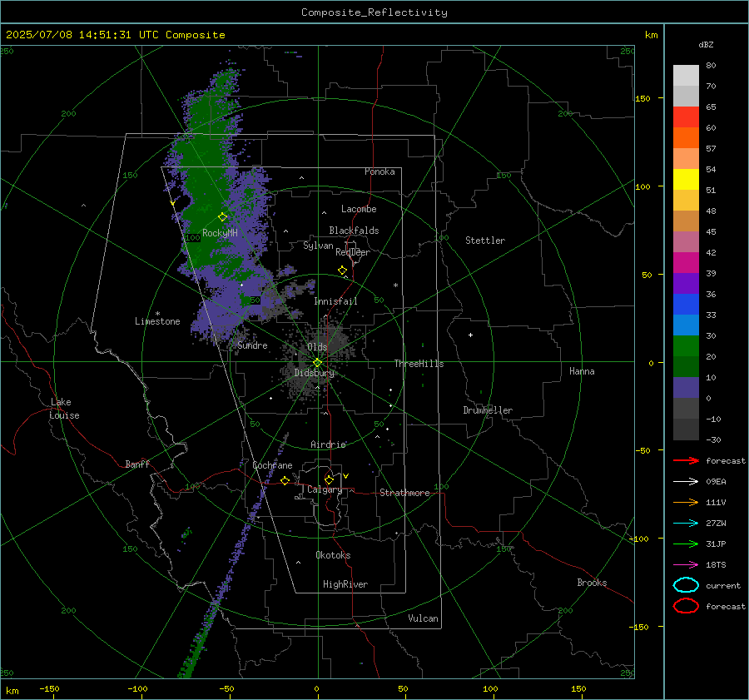Click the dBZ legend heading

click(706, 44)
